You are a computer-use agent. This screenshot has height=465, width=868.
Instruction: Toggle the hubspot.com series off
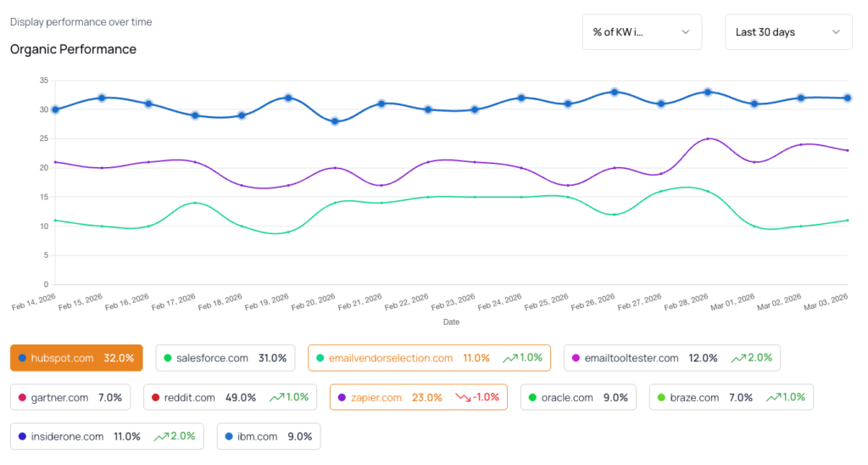(x=76, y=358)
